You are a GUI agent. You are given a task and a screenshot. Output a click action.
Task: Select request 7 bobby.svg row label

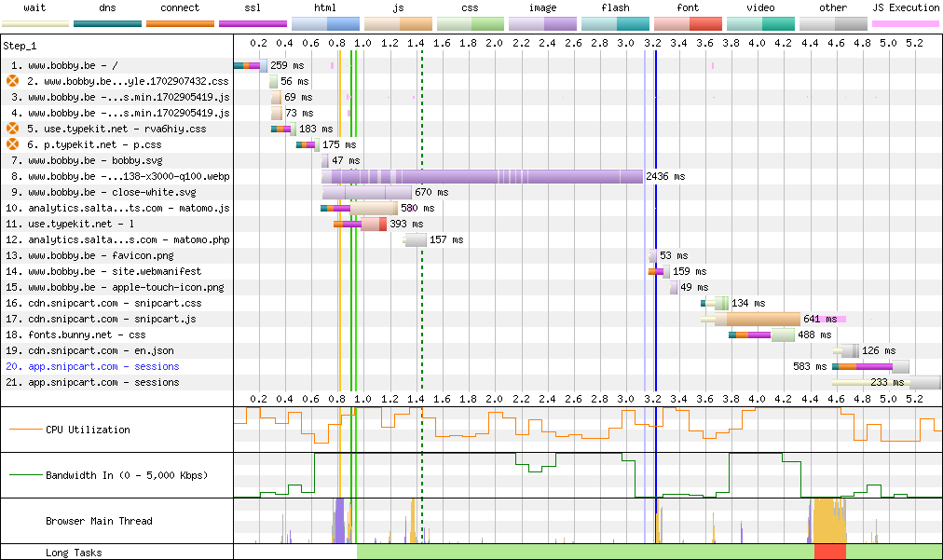click(x=87, y=160)
